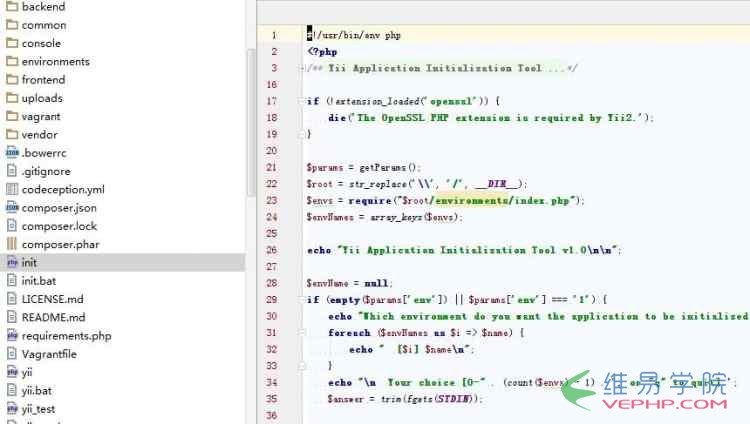Click the yii PHP file icon

click(12, 372)
